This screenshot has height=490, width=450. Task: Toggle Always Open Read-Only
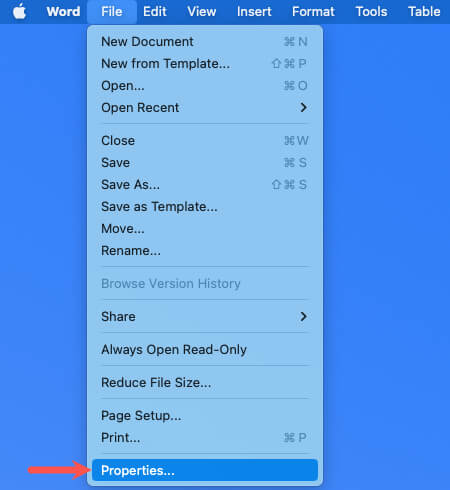click(205, 350)
